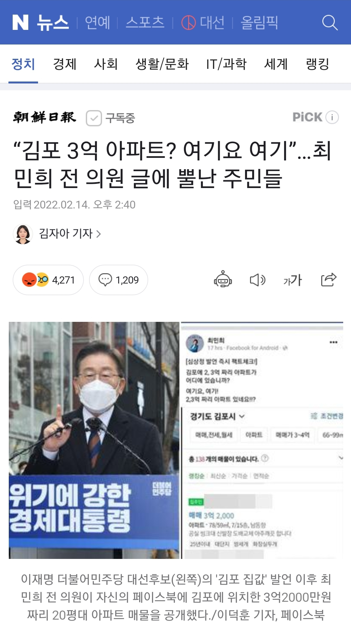
Task: Show PiCK info with the i icon
Action: click(x=332, y=117)
